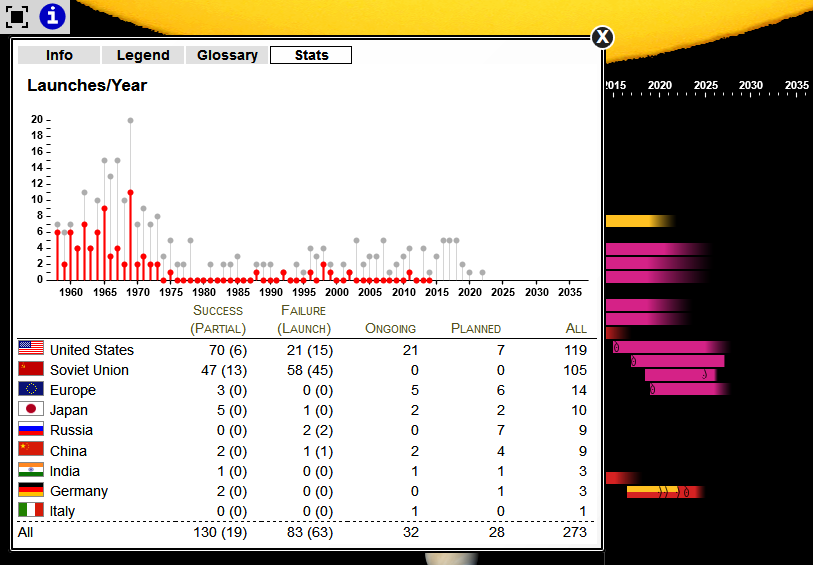Click the All row ongoing total 32

tap(411, 532)
